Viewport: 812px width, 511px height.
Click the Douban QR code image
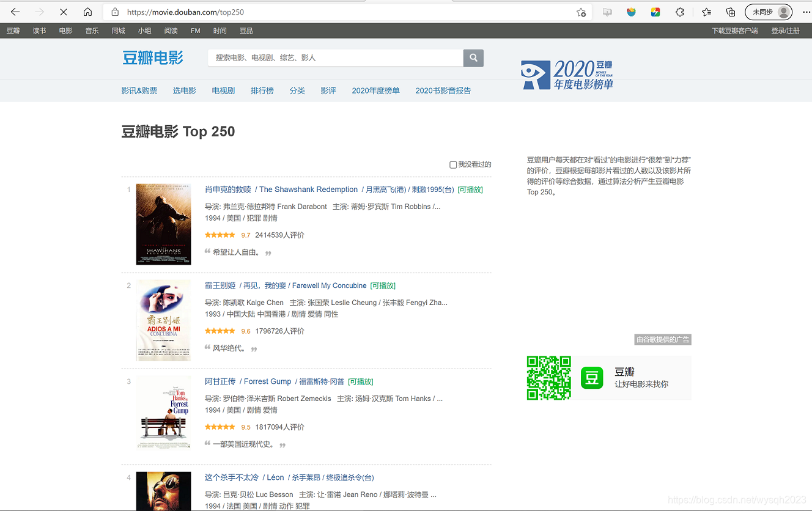[x=549, y=378]
